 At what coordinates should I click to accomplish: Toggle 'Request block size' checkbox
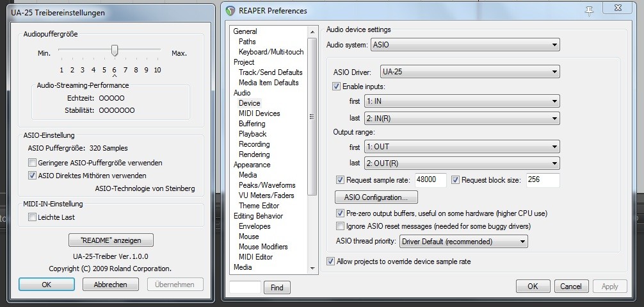point(455,180)
